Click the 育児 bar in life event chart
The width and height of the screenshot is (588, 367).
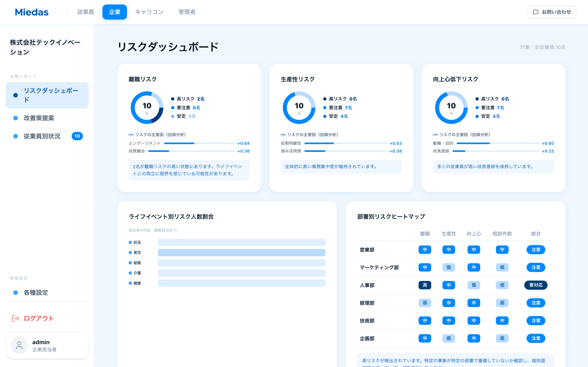click(x=242, y=252)
